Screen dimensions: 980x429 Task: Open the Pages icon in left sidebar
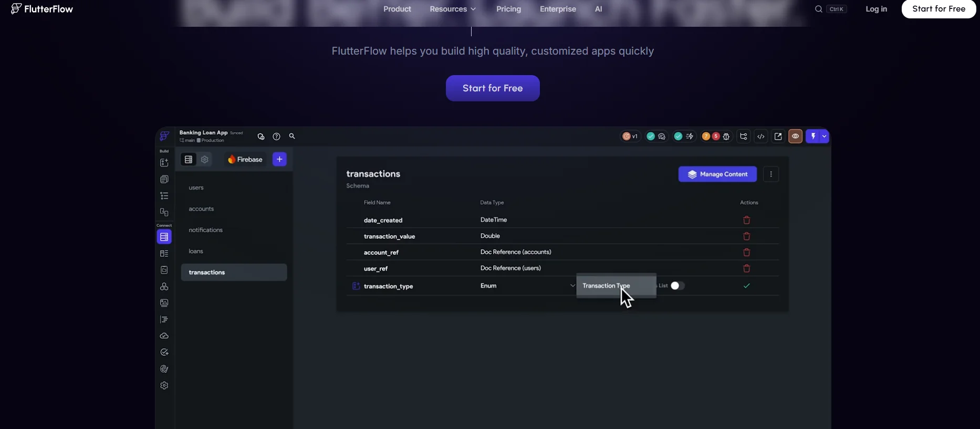tap(164, 180)
